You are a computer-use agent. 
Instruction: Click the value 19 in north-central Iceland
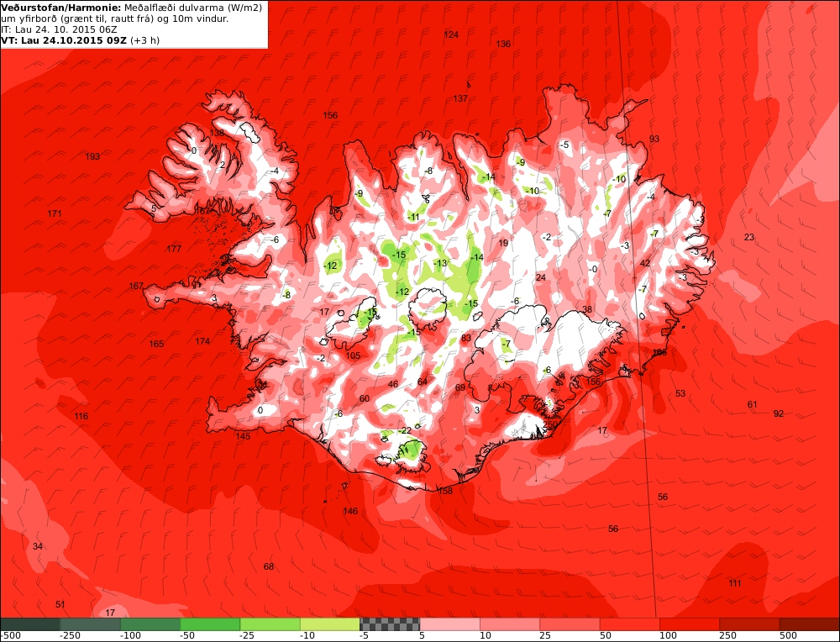[x=503, y=244]
